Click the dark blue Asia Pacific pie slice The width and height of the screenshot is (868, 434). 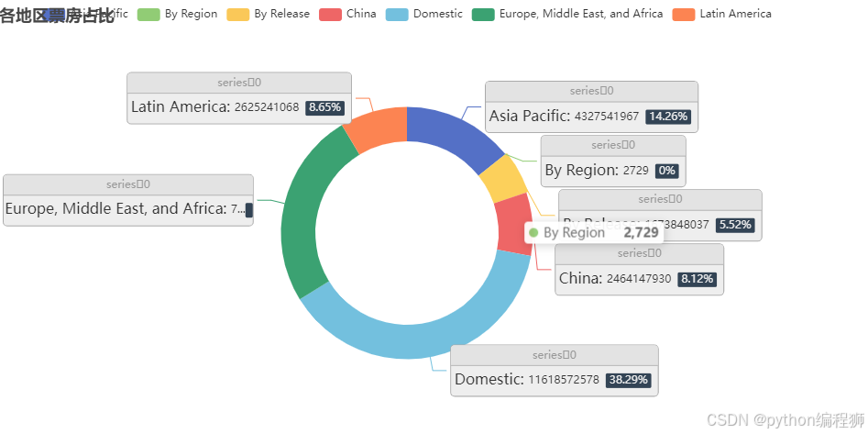pos(452,137)
